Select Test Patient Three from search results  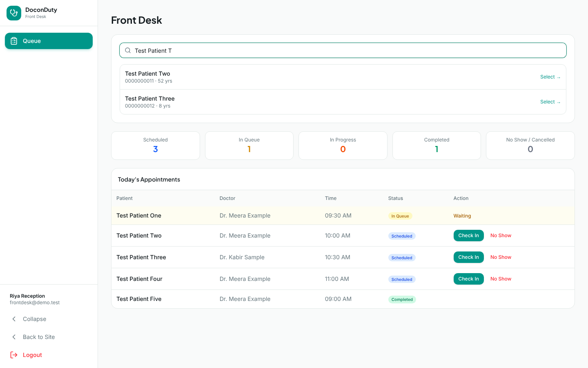click(550, 102)
